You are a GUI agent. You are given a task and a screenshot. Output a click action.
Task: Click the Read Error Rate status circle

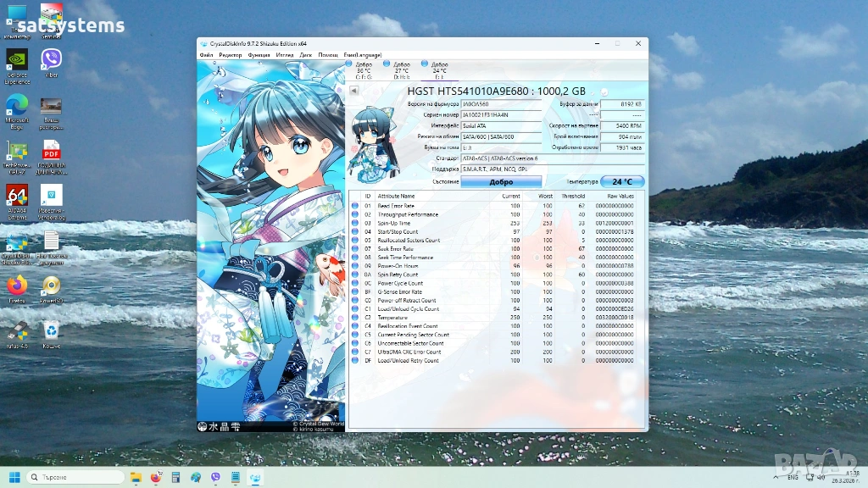point(355,206)
